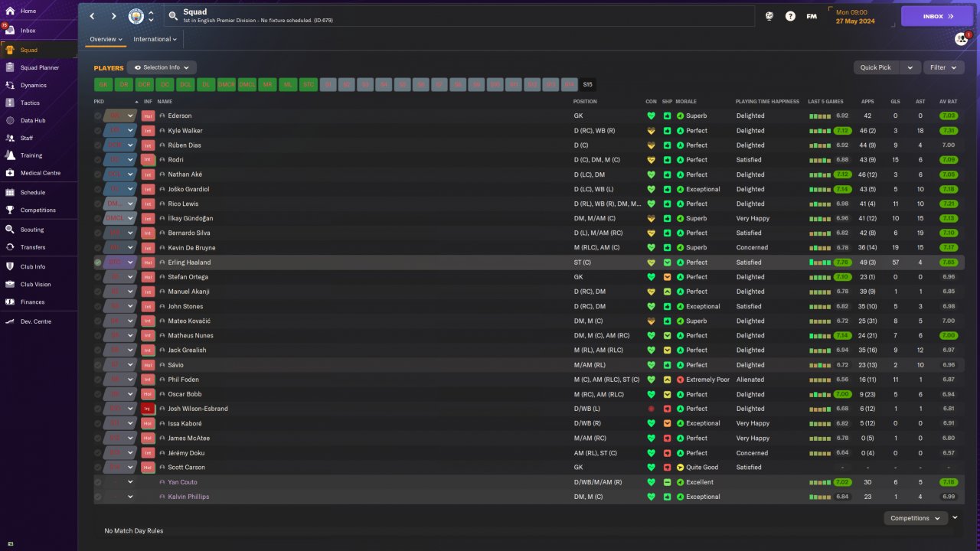The width and height of the screenshot is (980, 551).
Task: Expand the Quick Pick arrow menu
Action: pos(910,67)
